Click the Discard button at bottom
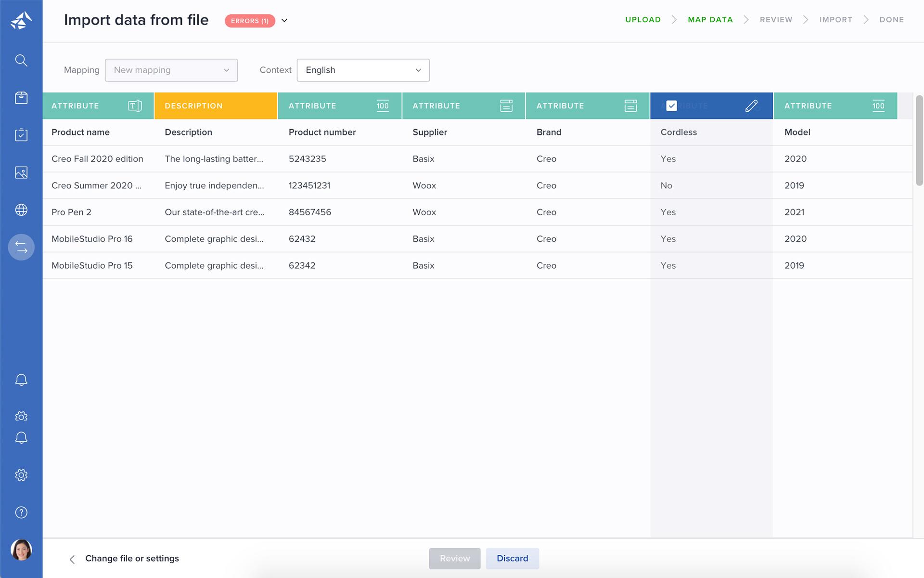The image size is (924, 578). [513, 558]
